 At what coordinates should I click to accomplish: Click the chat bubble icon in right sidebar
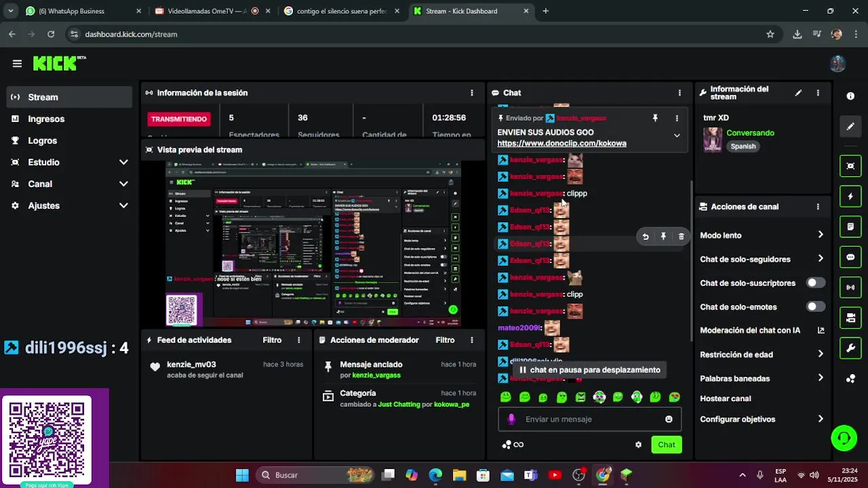pos(850,258)
